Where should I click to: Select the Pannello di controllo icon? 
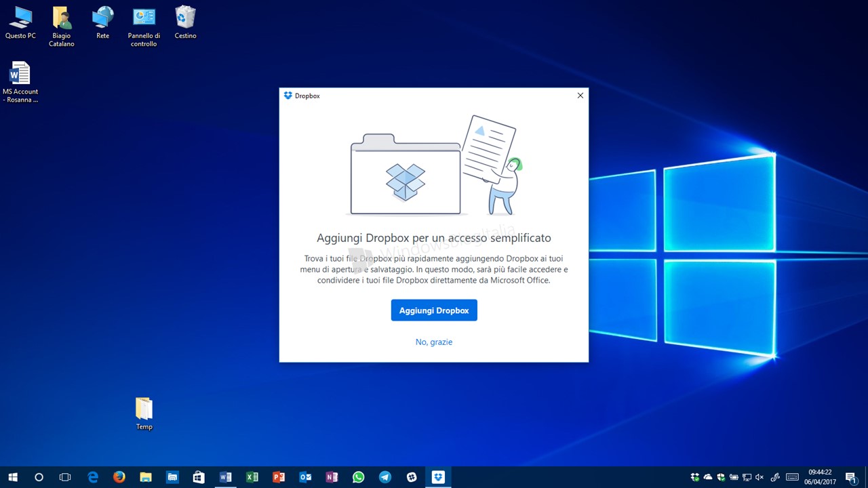point(144,26)
